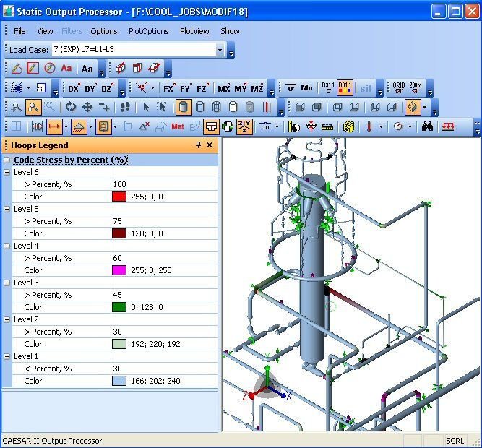Open the Load Case dropdown
The height and width of the screenshot is (448, 482).
point(220,50)
